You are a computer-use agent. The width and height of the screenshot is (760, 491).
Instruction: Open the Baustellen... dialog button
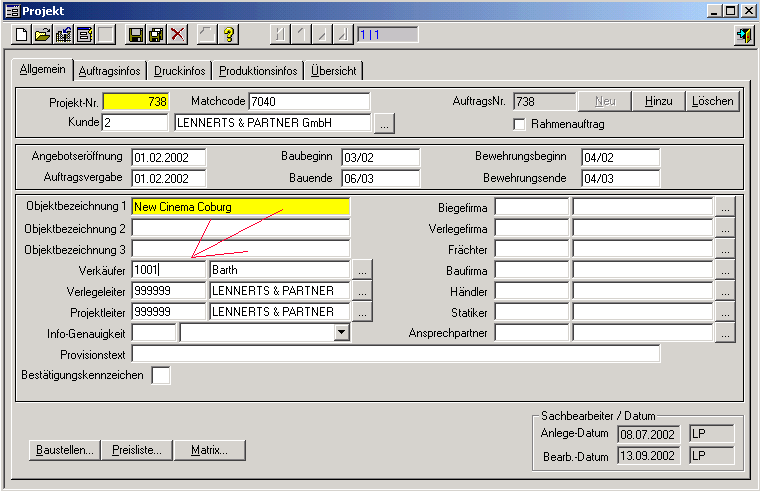click(62, 450)
